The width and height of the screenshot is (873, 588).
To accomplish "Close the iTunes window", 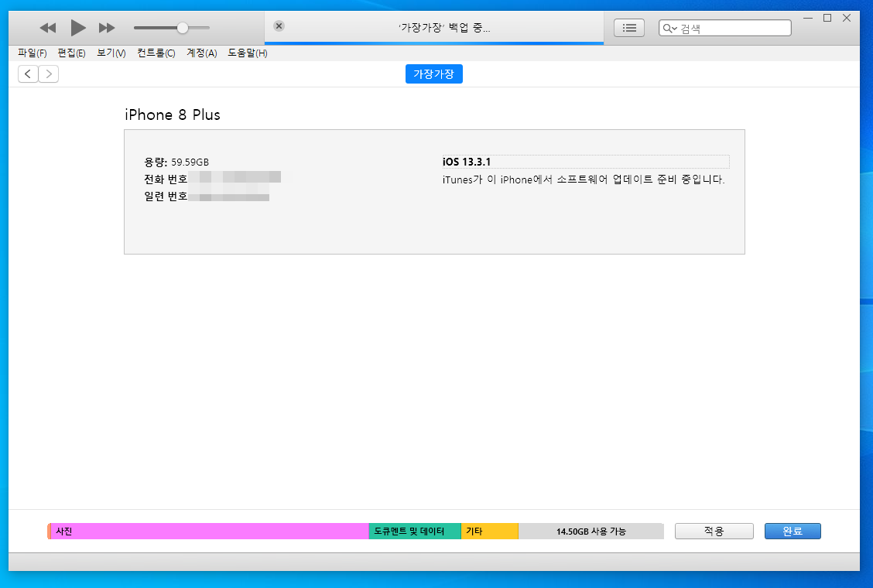I will point(847,18).
